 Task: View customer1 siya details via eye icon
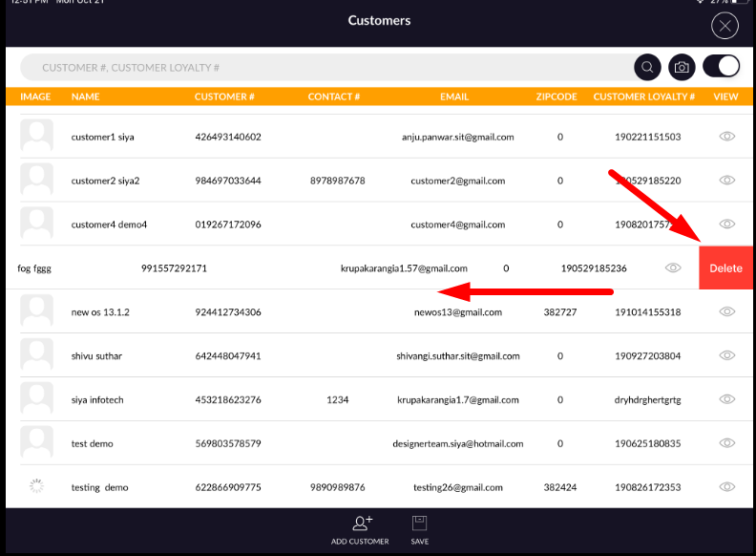[x=726, y=137]
